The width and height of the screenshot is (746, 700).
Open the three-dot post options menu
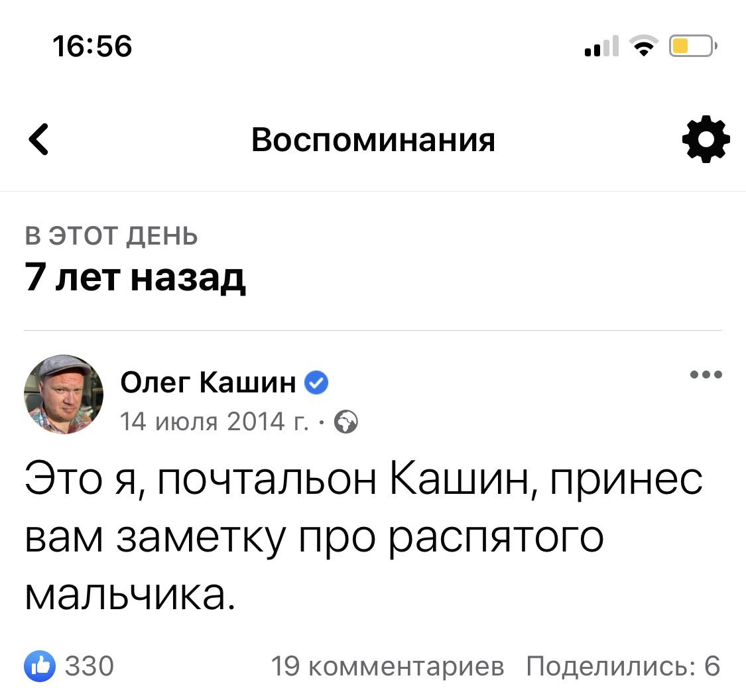706,375
